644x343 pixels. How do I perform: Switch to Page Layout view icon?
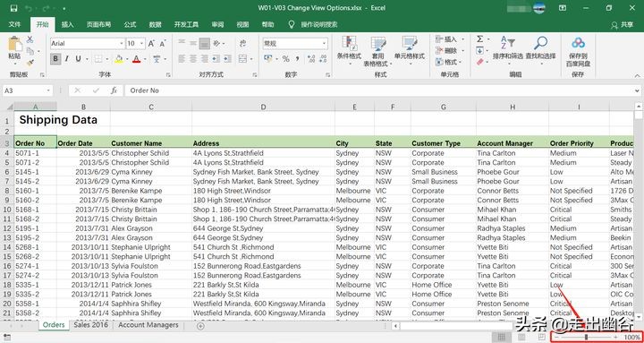[521, 338]
